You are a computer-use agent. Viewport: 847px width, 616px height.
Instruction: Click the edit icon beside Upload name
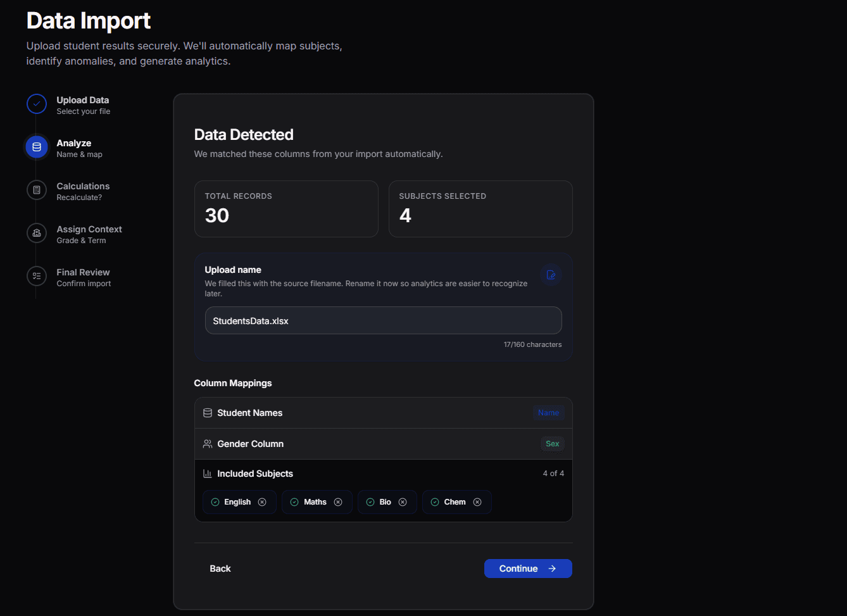551,275
